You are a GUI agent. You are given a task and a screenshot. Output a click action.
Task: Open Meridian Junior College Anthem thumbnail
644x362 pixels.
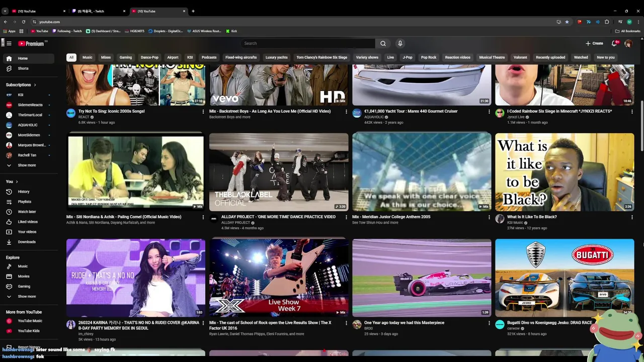pos(422,172)
